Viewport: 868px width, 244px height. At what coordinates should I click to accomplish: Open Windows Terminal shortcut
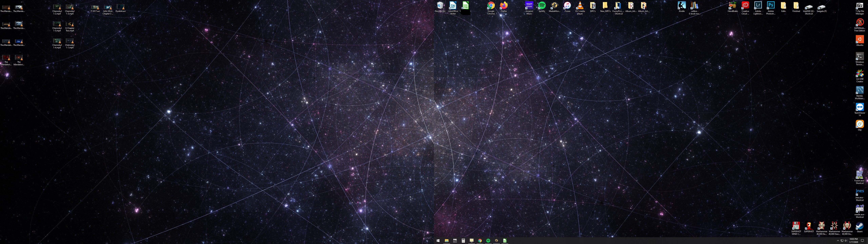click(x=860, y=59)
